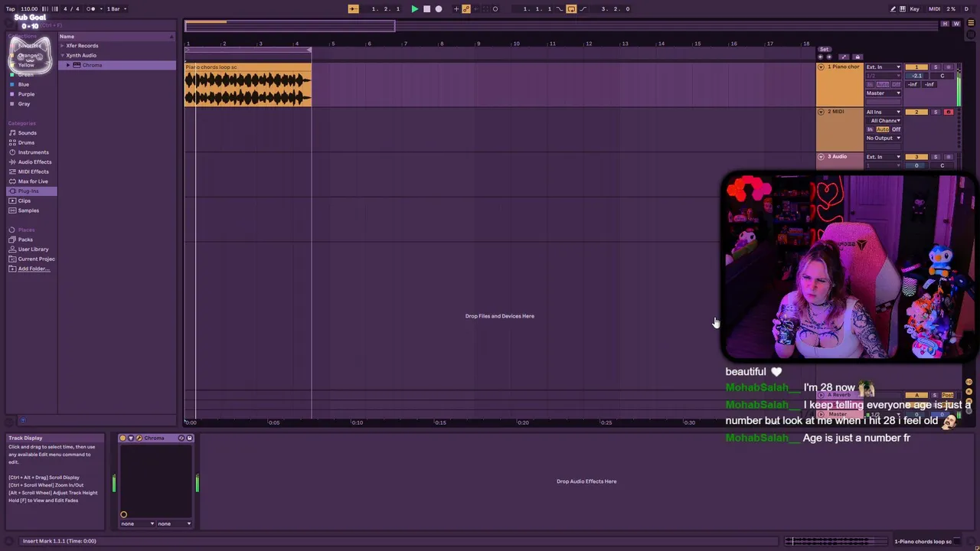Solo track 1 Piano chor
Screen dimensions: 980x551
pyautogui.click(x=936, y=67)
